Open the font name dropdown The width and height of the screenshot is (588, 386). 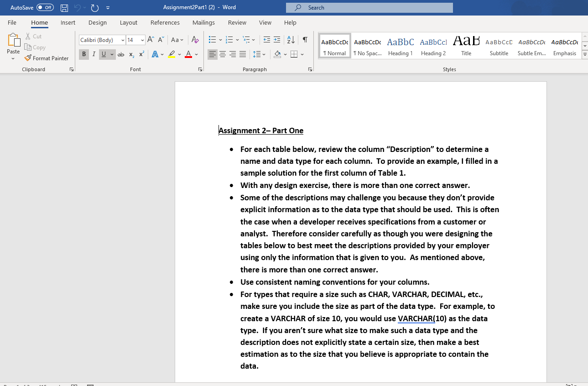pos(123,40)
